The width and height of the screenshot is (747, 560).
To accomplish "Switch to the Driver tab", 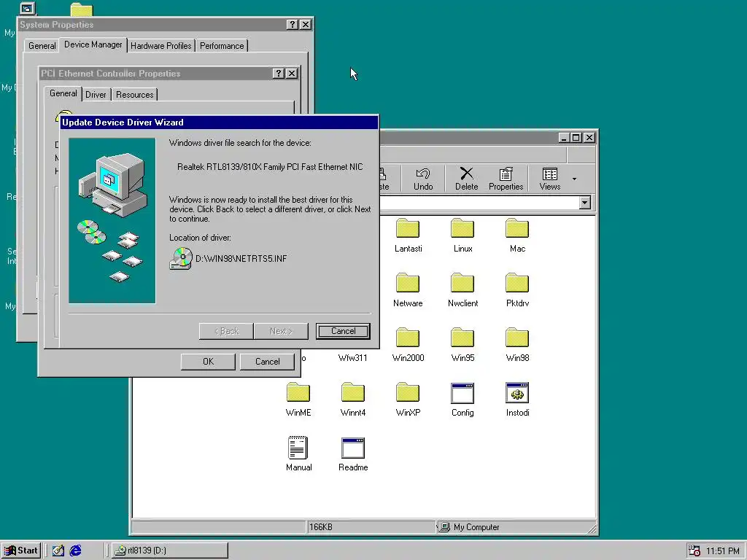I will pyautogui.click(x=96, y=94).
